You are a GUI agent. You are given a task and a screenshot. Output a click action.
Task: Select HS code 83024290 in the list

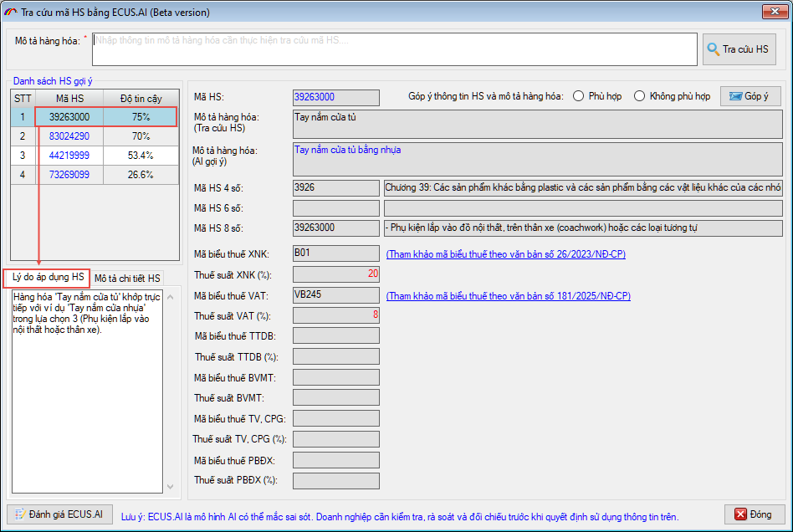(69, 136)
